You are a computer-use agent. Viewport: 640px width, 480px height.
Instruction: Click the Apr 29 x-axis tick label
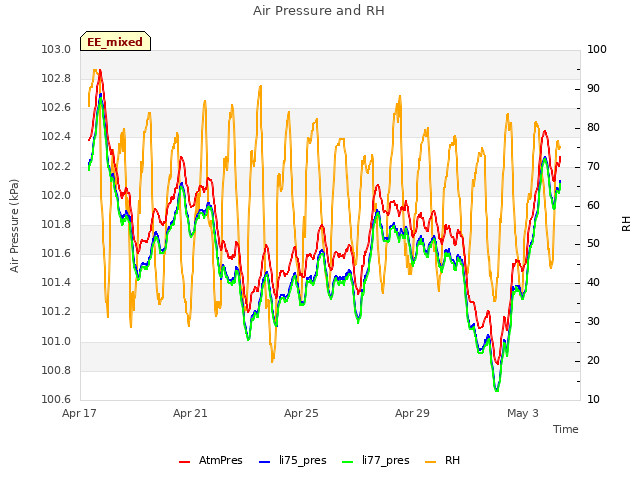[x=412, y=413]
